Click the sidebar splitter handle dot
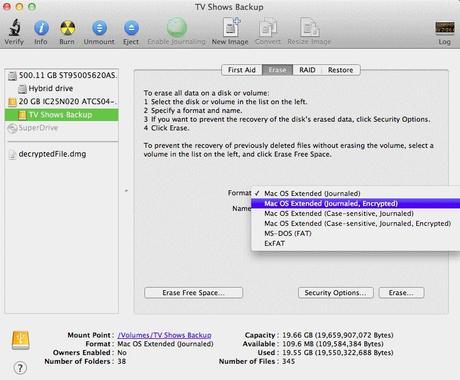The width and height of the screenshot is (460, 380). click(x=126, y=191)
